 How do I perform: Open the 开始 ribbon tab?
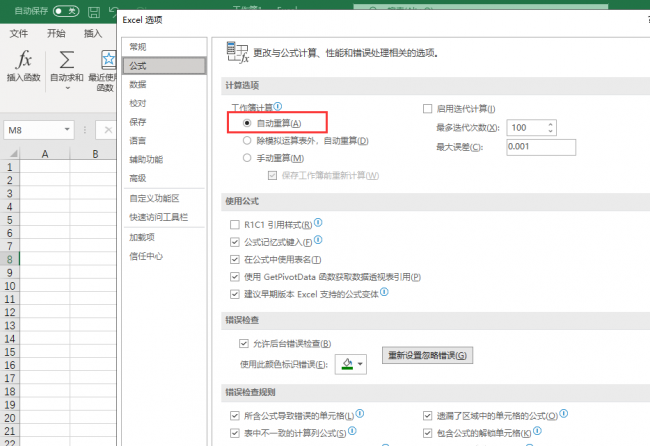point(56,34)
